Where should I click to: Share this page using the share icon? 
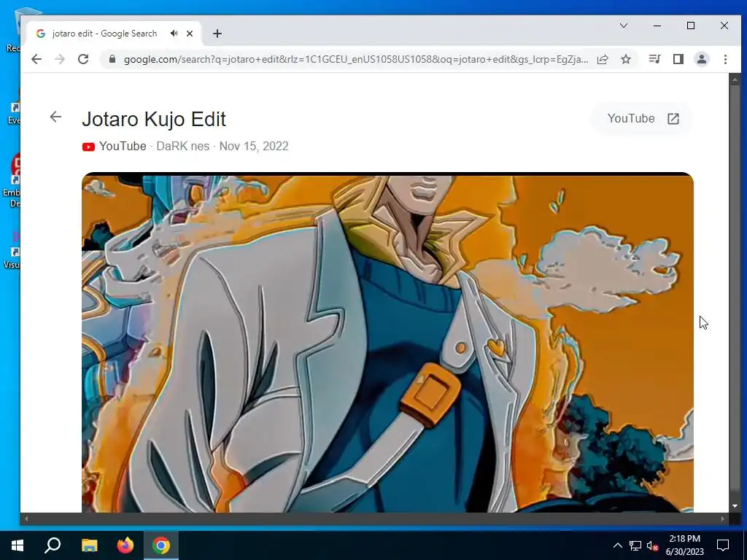(603, 59)
